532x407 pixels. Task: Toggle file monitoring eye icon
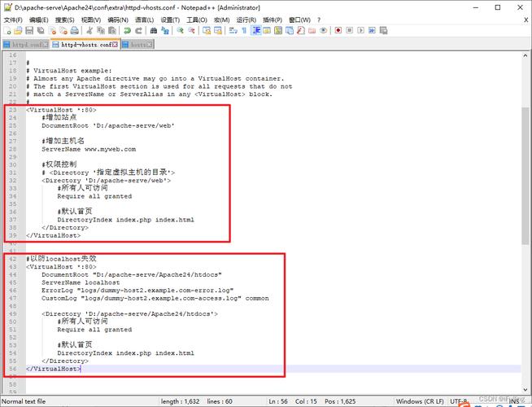click(x=323, y=31)
